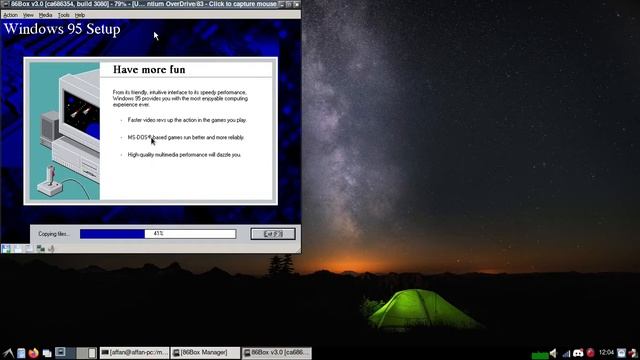Click the network status icon in 86Box status bar
Viewport: 640px width, 360px height.
40,248
